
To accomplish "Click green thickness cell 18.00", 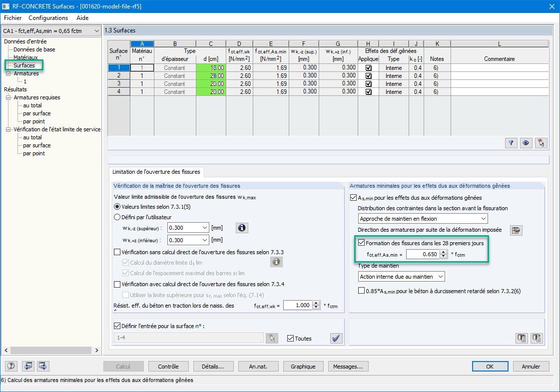I will click(211, 68).
